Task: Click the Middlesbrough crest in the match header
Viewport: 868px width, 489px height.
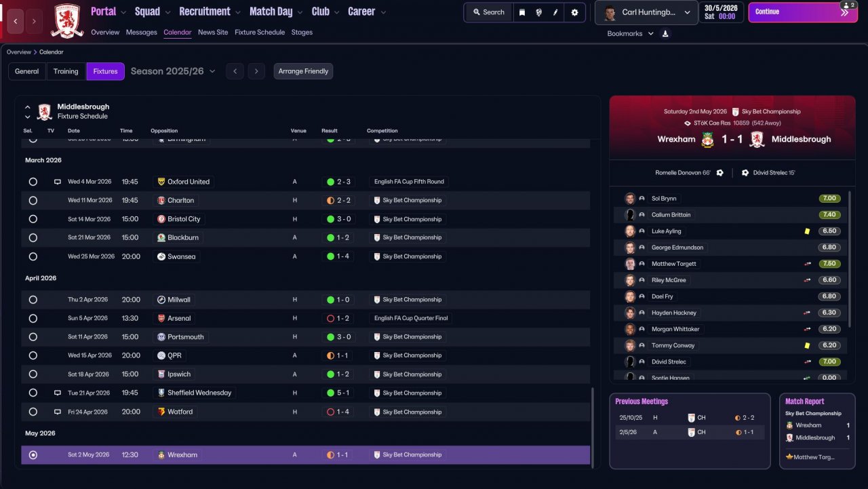Action: 757,140
